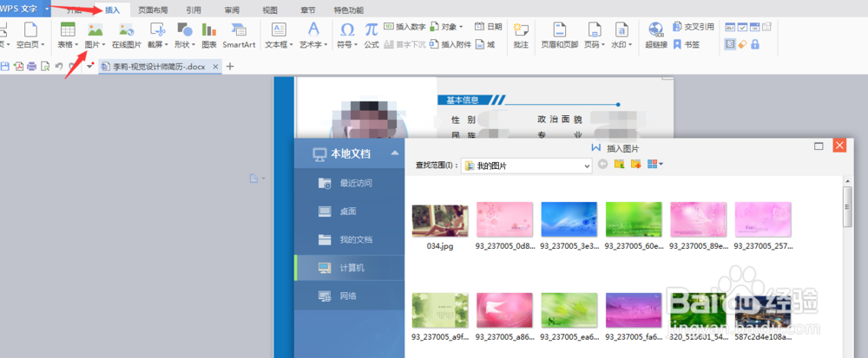868x358 pixels.
Task: Expand the 文本框 dropdown arrow
Action: (x=291, y=45)
